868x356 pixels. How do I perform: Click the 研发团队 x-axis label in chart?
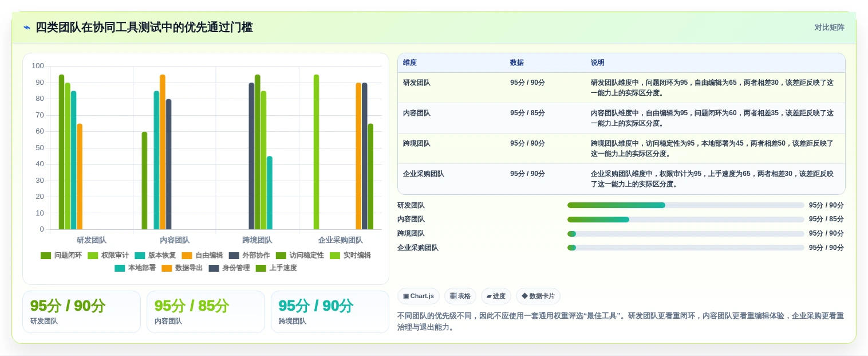[x=92, y=240]
